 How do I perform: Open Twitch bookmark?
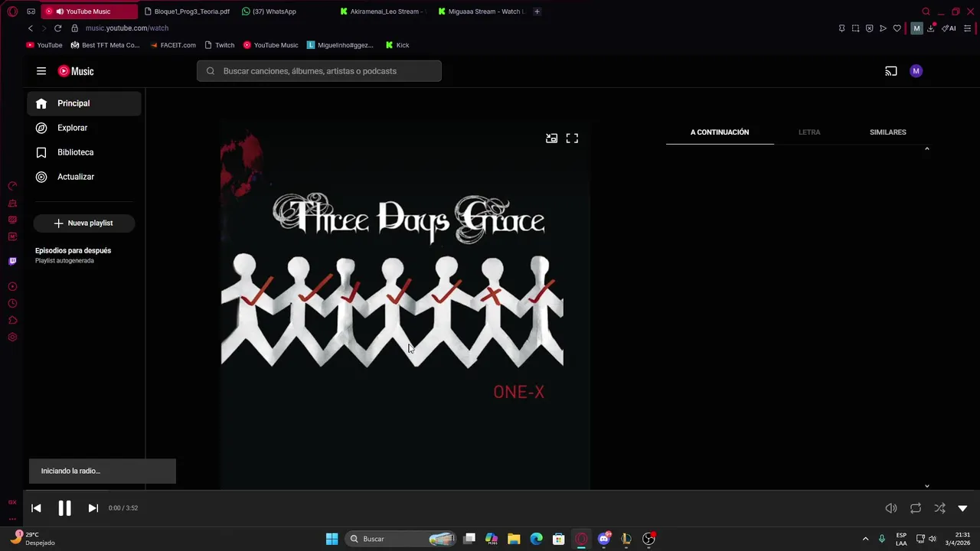click(x=220, y=45)
